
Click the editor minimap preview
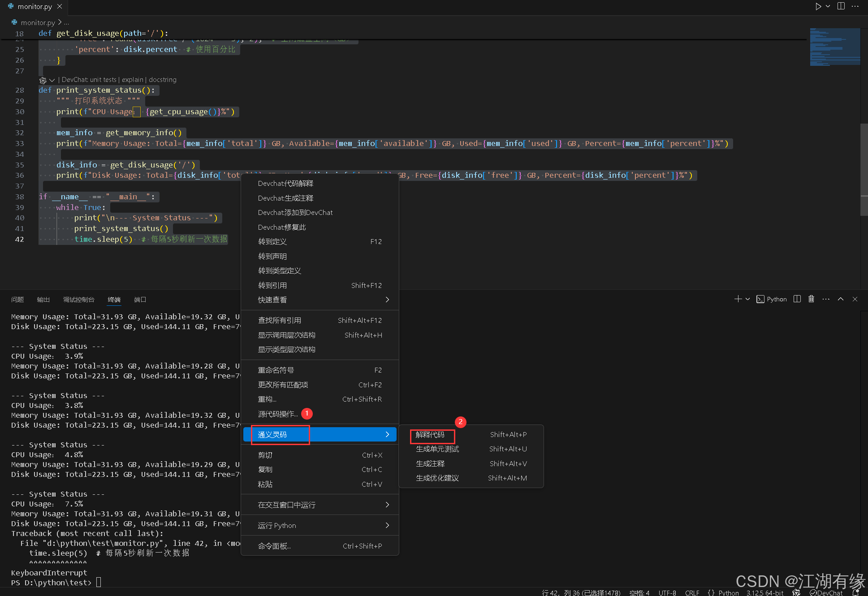click(835, 47)
